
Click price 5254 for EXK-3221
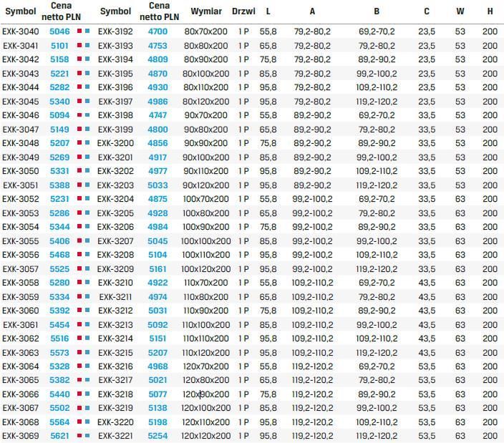coord(157,436)
